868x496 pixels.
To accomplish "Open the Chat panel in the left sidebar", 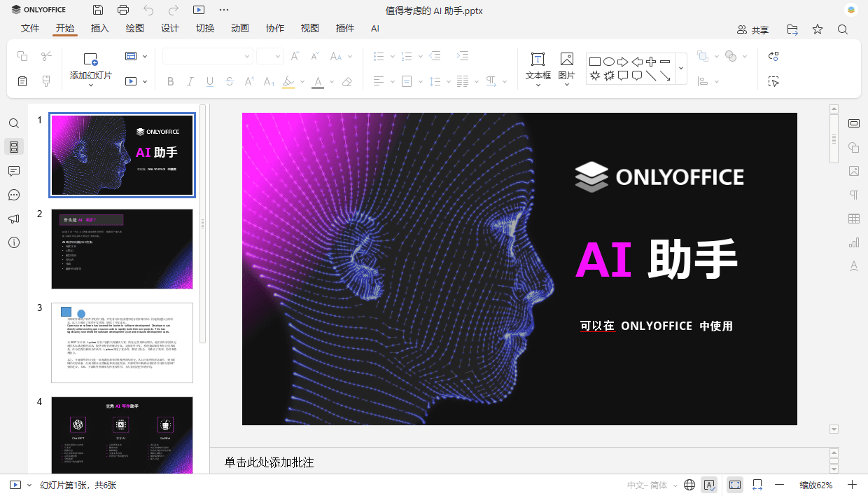I will (14, 195).
